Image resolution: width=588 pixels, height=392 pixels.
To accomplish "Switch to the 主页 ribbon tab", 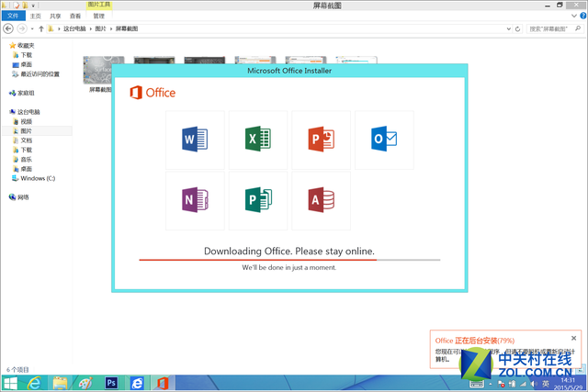I will 36,17.
